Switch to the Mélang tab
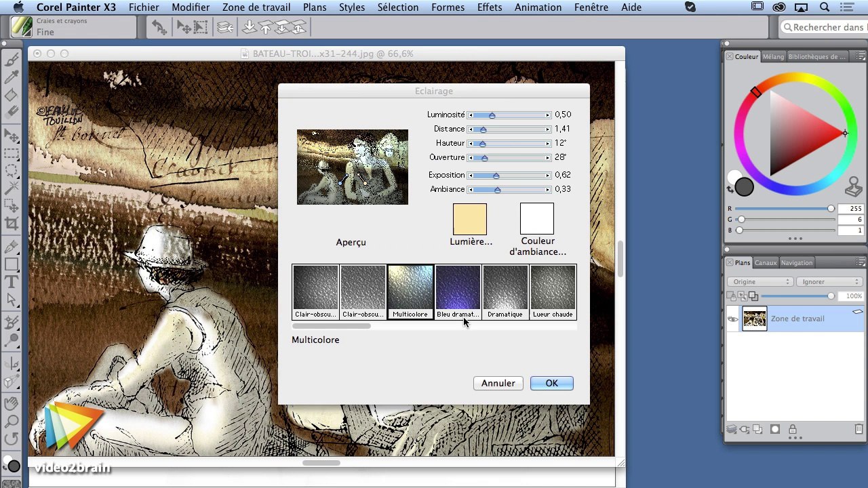Screen dimensions: 868x488 (x=773, y=57)
